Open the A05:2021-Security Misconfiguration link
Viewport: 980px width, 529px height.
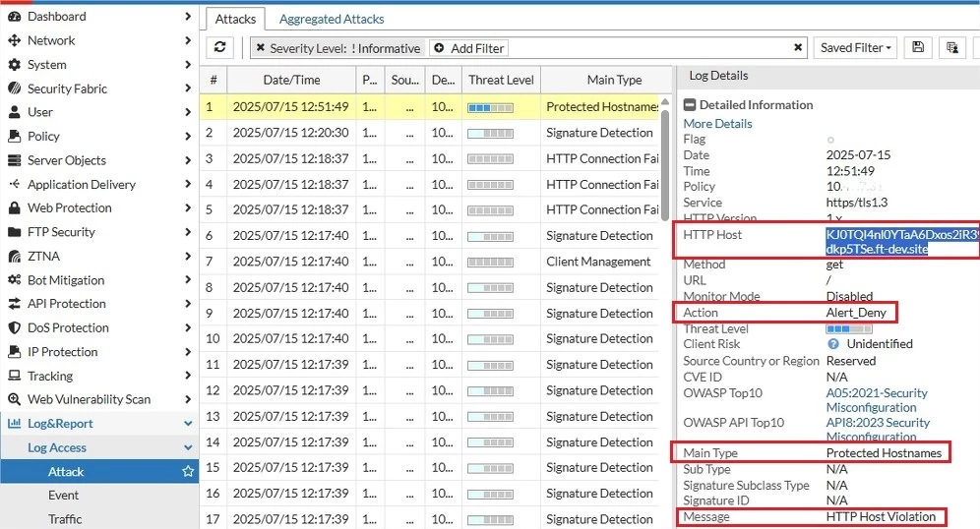(877, 400)
